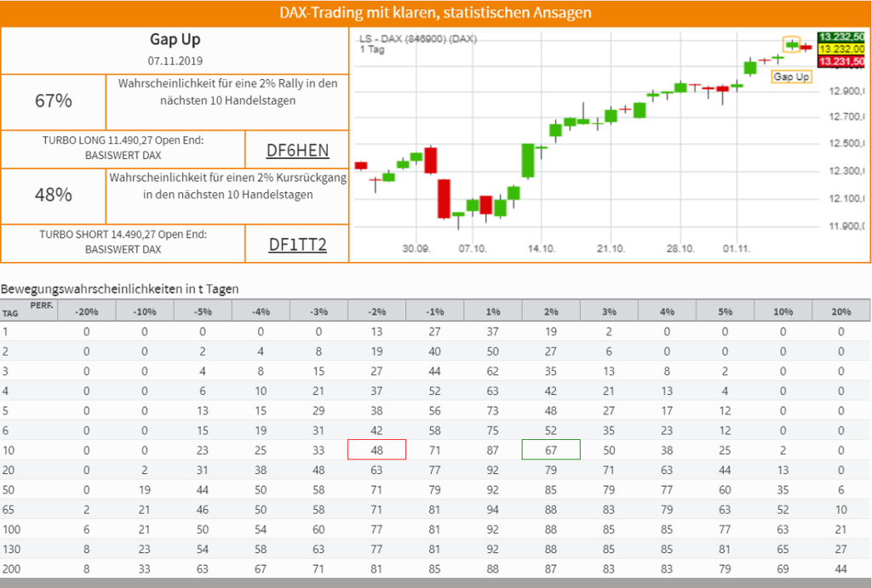Click the positive 5% column header

click(x=726, y=311)
